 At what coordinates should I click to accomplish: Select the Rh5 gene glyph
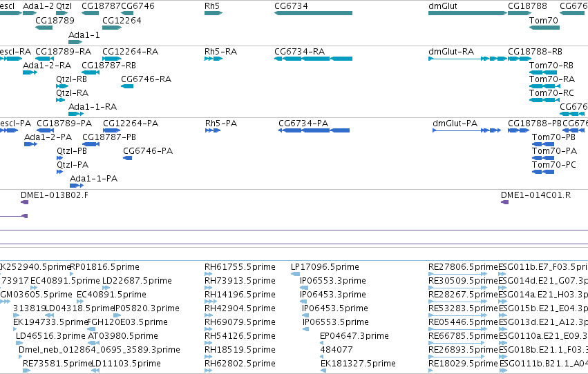(x=214, y=13)
